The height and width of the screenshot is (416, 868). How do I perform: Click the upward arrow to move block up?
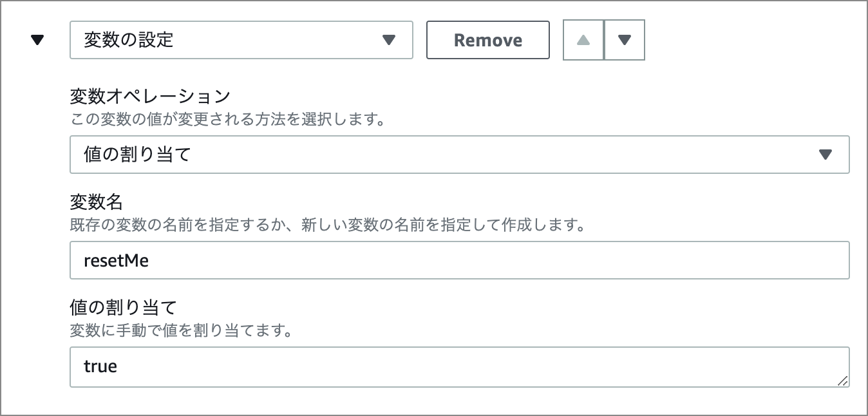point(583,39)
